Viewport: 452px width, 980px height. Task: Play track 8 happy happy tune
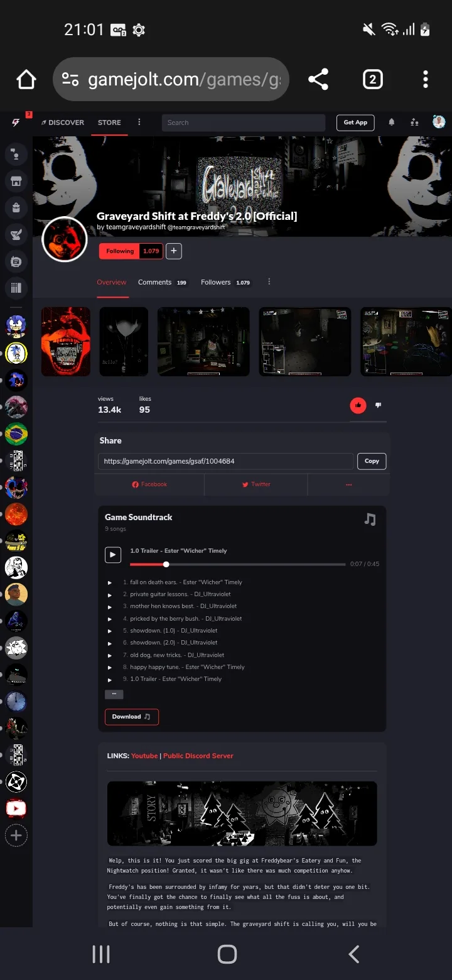click(x=110, y=668)
